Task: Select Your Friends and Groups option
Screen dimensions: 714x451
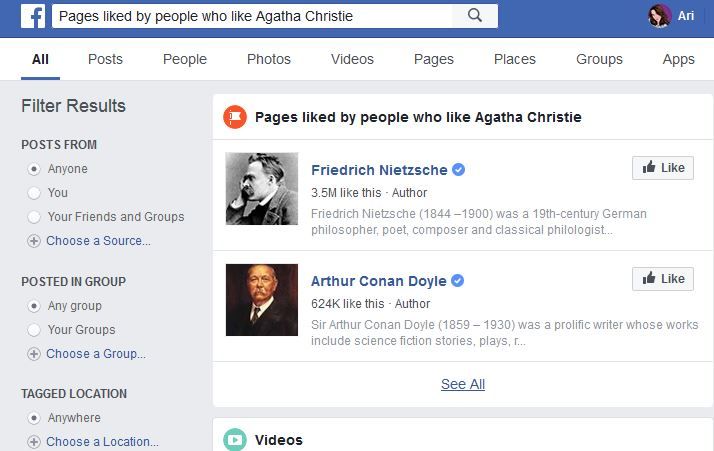Action: click(34, 217)
